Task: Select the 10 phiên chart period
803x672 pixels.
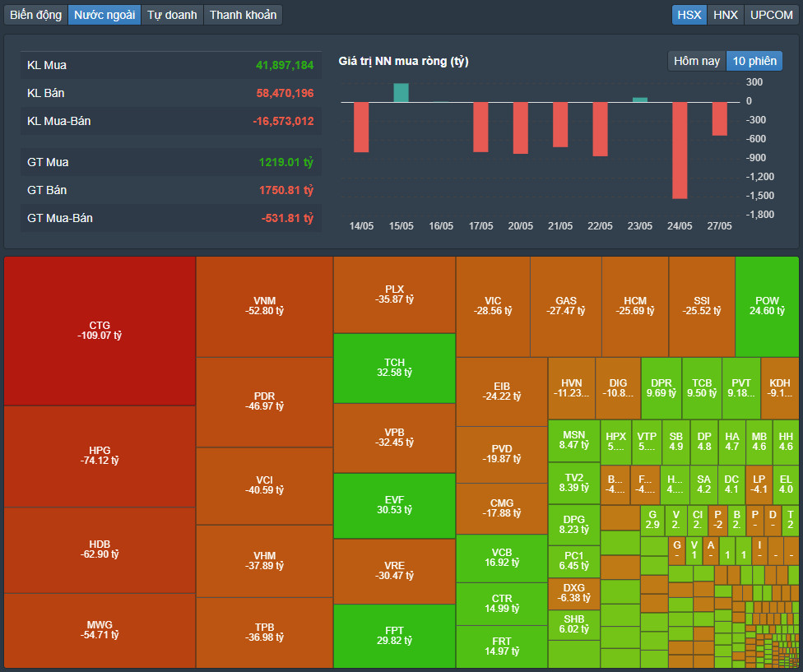Action: click(754, 61)
